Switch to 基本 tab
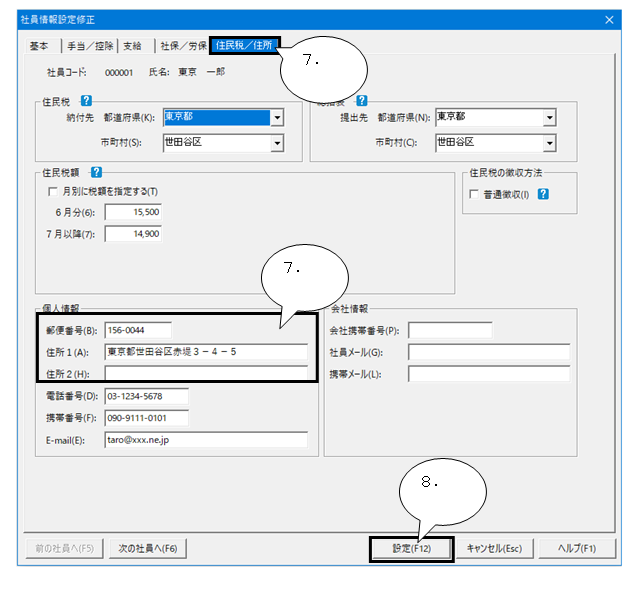641x591 pixels. click(39, 46)
